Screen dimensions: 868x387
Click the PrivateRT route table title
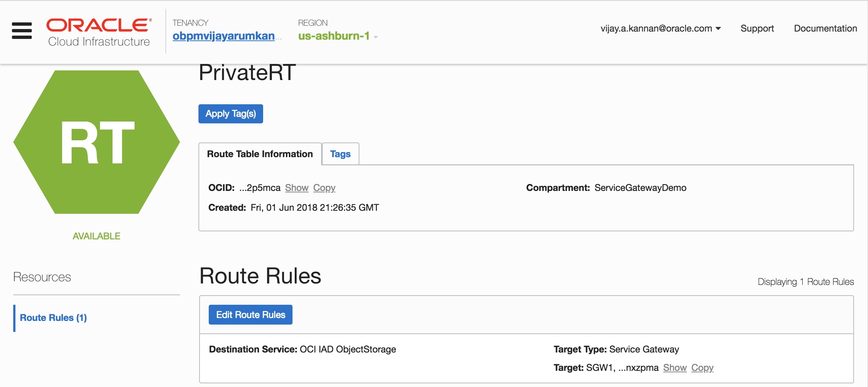[x=247, y=73]
